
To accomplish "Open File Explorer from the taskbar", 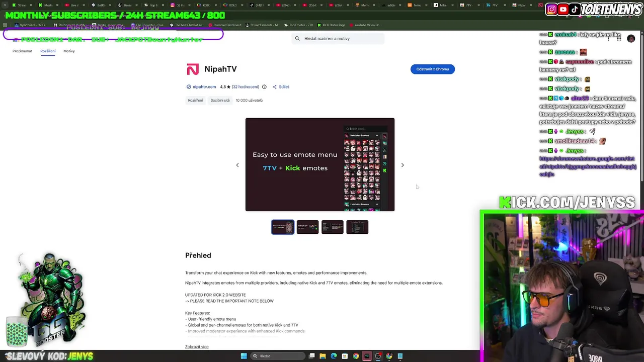I will point(323,356).
